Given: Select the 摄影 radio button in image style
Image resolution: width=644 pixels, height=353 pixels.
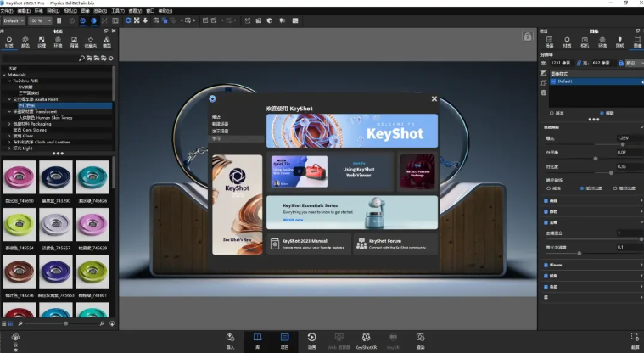Looking at the screenshot, I should pyautogui.click(x=602, y=112).
